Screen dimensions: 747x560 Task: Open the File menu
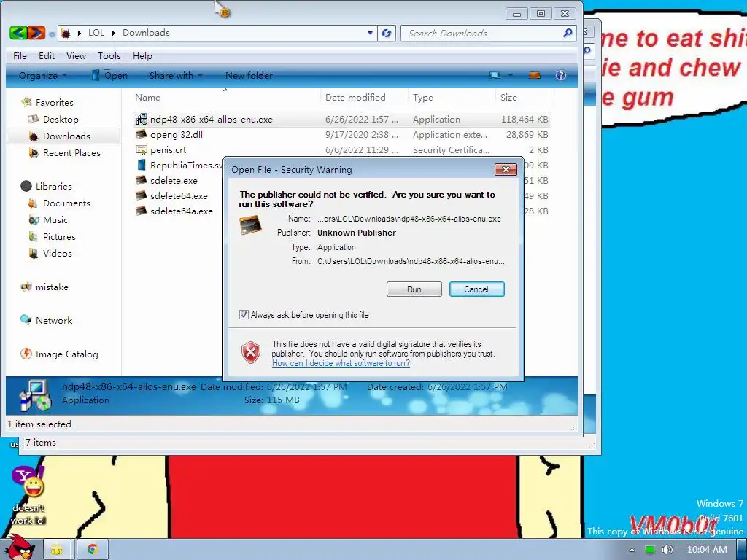click(20, 55)
